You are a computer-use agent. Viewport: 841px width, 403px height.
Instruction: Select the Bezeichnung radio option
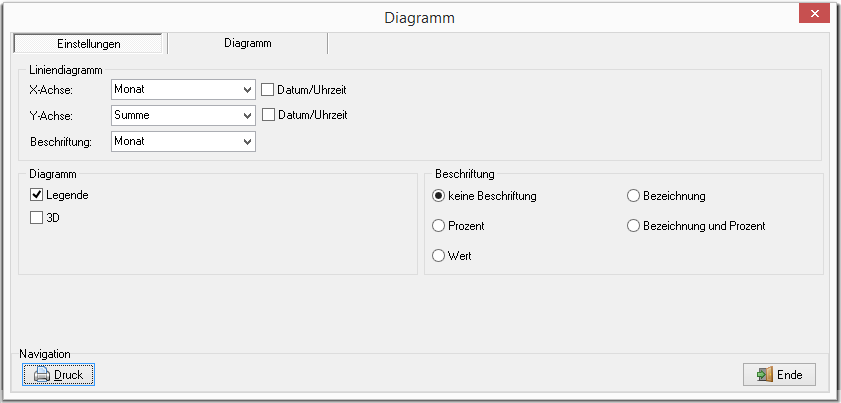pyautogui.click(x=633, y=196)
